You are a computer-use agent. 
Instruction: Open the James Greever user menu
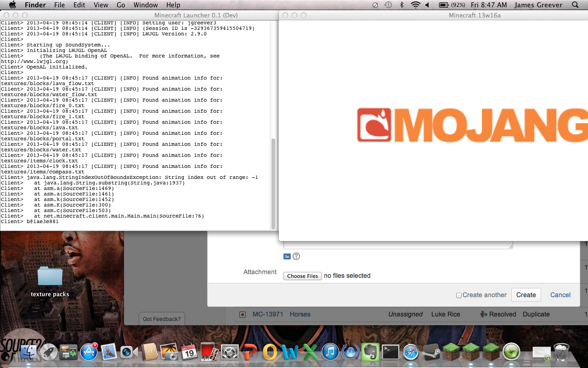538,5
